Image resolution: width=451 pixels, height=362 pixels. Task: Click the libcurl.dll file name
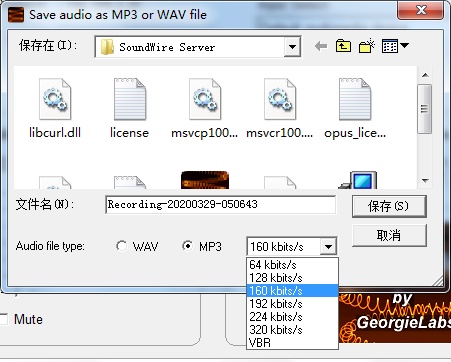coord(55,133)
